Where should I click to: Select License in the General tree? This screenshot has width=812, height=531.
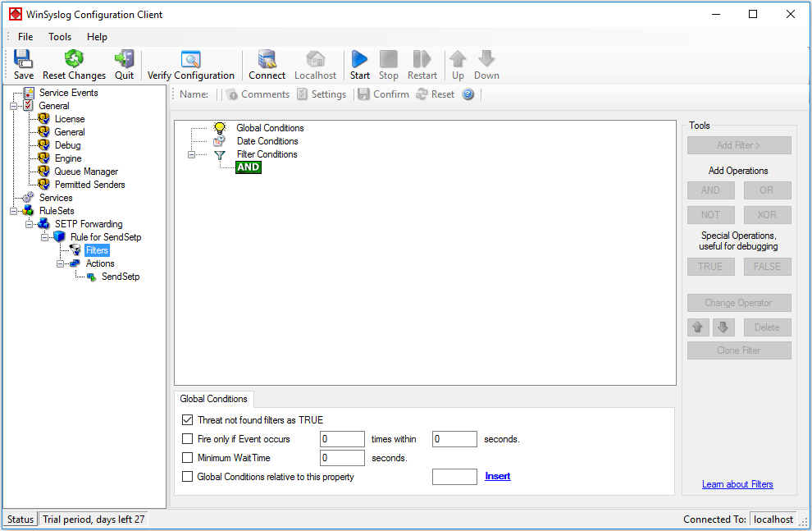(x=70, y=119)
